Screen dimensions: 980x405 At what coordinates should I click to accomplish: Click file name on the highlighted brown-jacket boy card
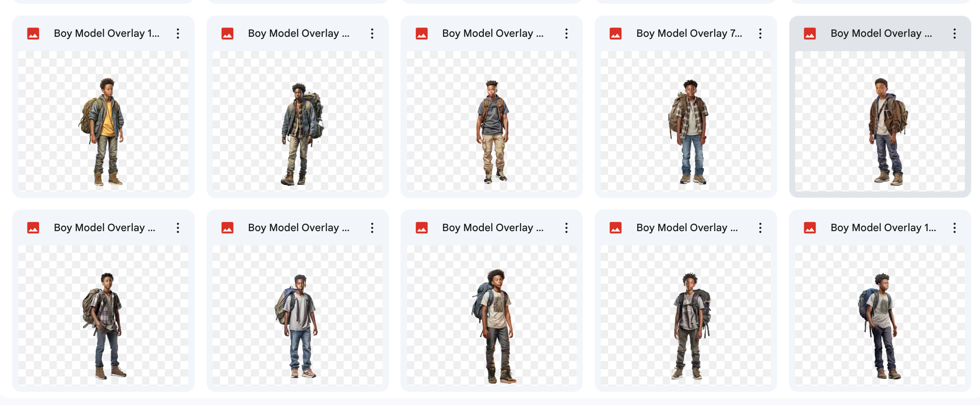click(881, 34)
